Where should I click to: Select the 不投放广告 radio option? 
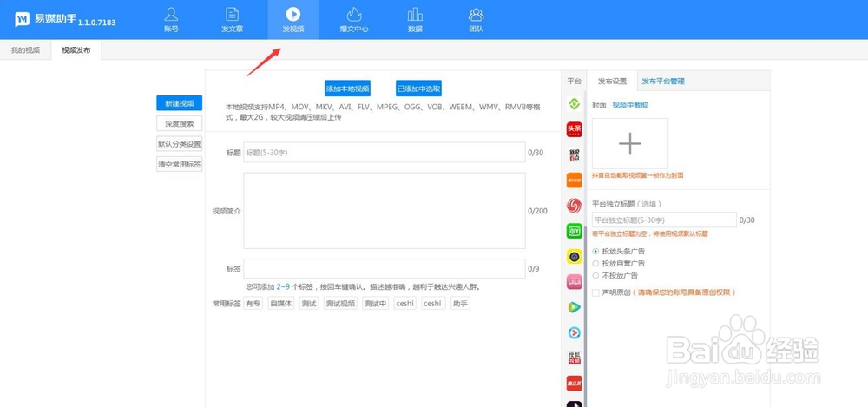[595, 276]
